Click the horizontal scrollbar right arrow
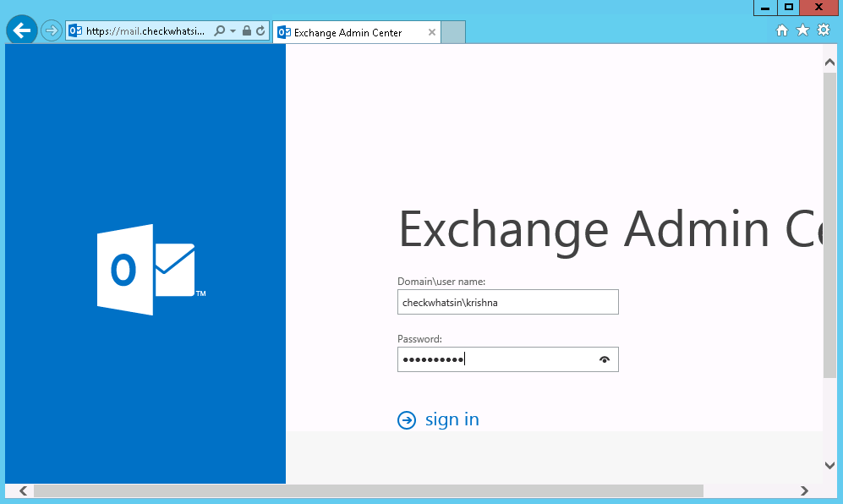 tap(804, 490)
